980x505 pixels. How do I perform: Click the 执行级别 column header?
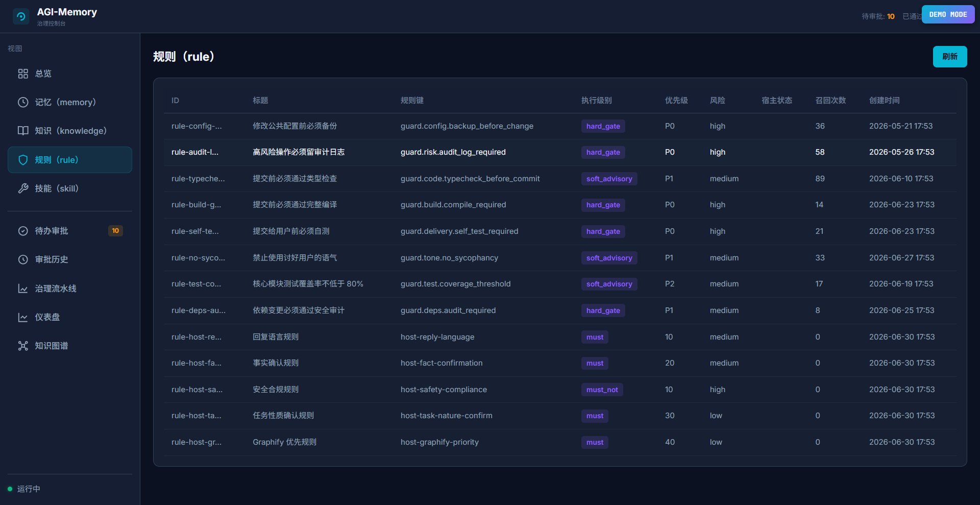click(x=596, y=101)
